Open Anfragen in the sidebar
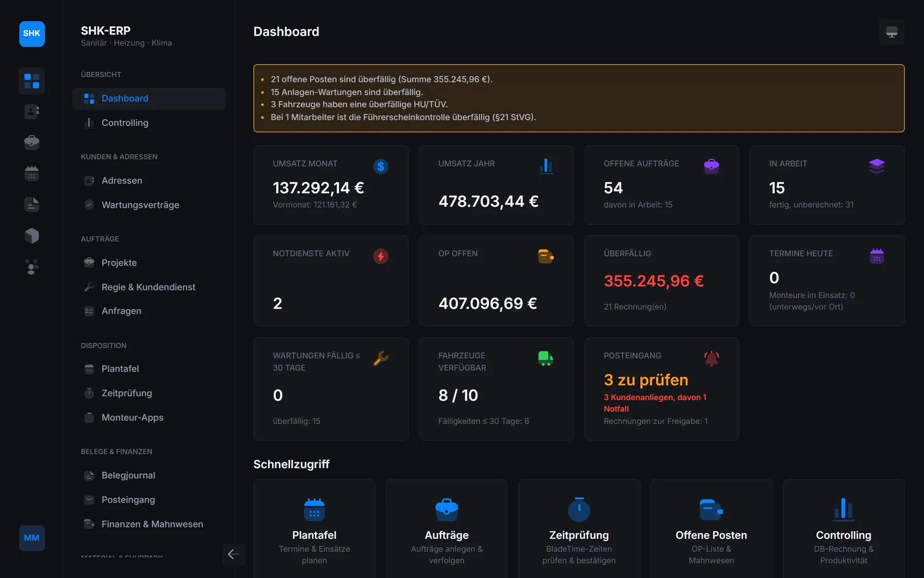Viewport: 924px width, 578px height. [149, 311]
